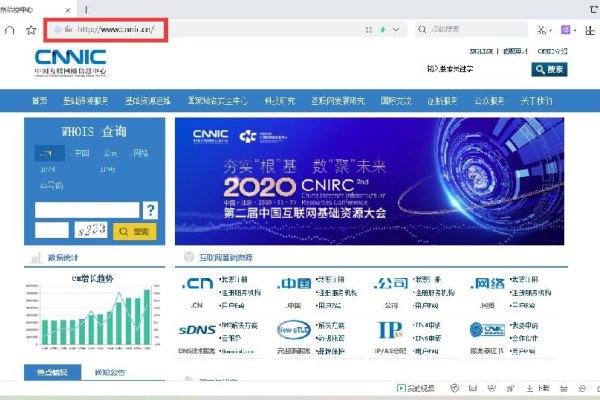Switch to the 通知公告 tab

110,372
